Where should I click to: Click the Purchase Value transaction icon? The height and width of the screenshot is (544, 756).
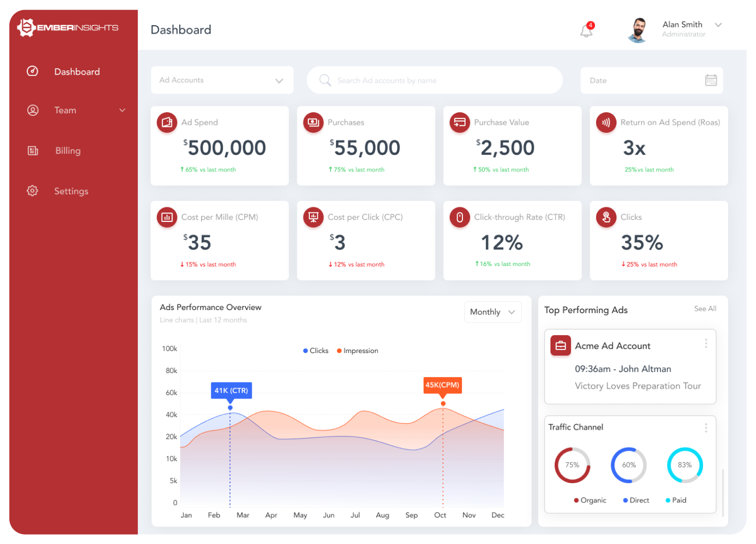point(460,122)
